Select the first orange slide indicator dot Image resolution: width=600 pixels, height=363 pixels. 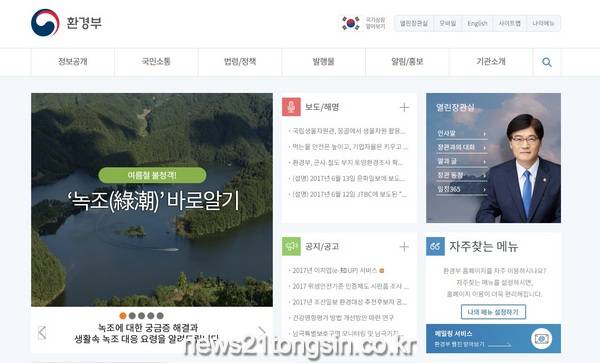click(x=123, y=316)
